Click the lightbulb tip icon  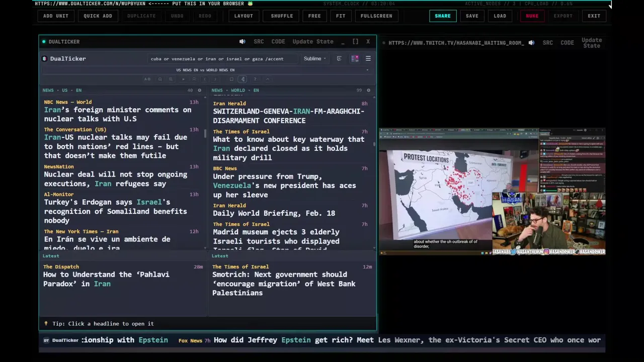pyautogui.click(x=46, y=324)
